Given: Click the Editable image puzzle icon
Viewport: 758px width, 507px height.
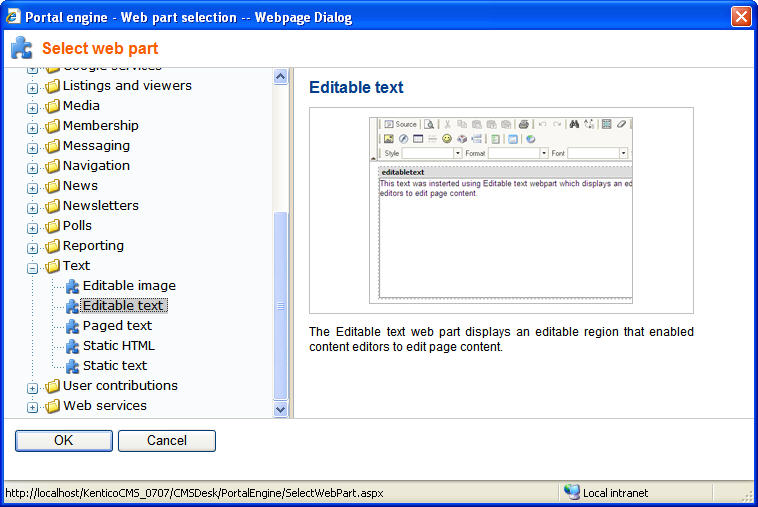Looking at the screenshot, I should pos(72,286).
